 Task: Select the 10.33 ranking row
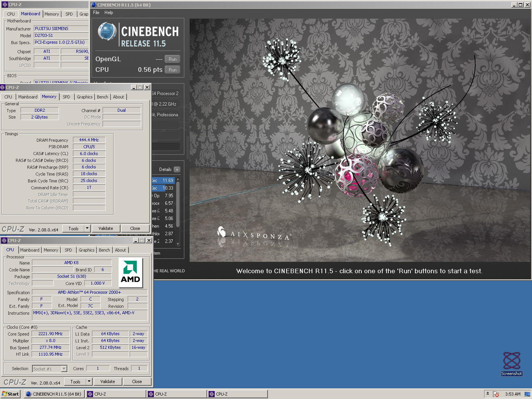point(163,188)
